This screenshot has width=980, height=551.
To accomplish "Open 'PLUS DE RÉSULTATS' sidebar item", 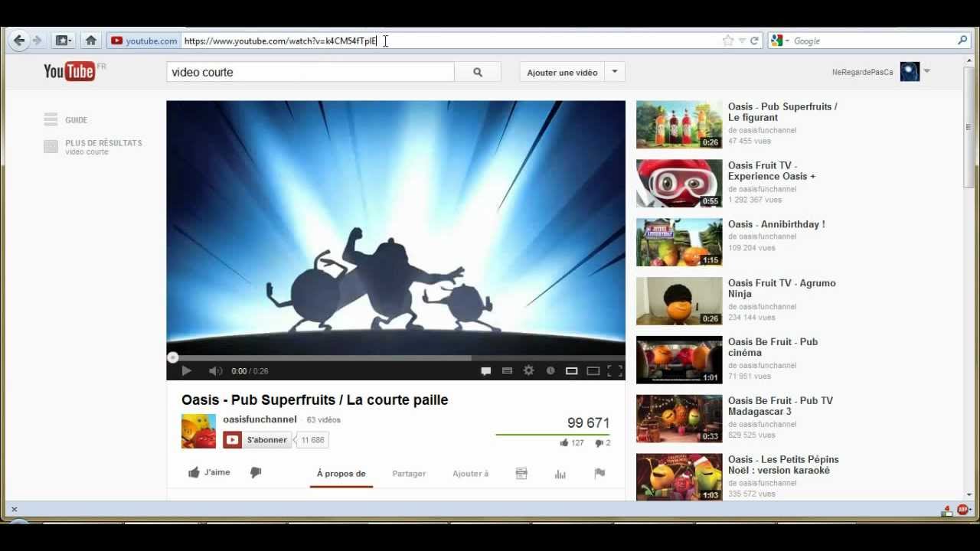I will point(93,147).
